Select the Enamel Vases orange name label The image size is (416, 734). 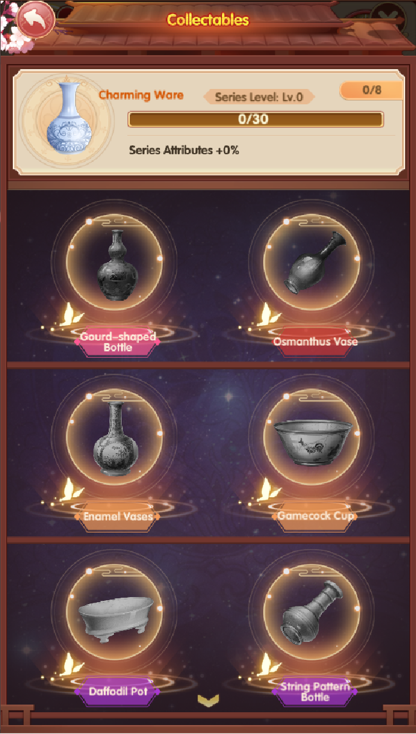tap(117, 517)
